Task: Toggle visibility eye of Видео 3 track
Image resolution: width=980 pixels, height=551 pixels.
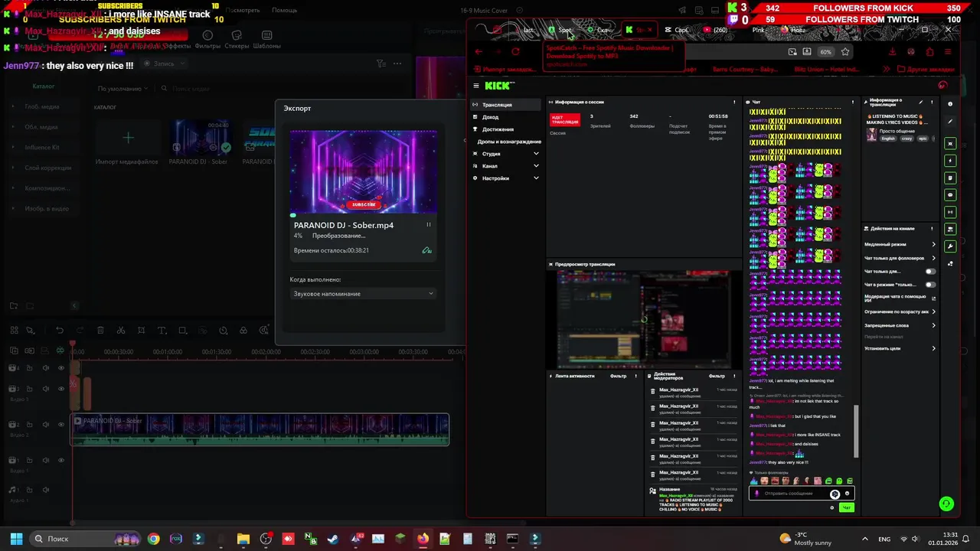Action: 60,389
